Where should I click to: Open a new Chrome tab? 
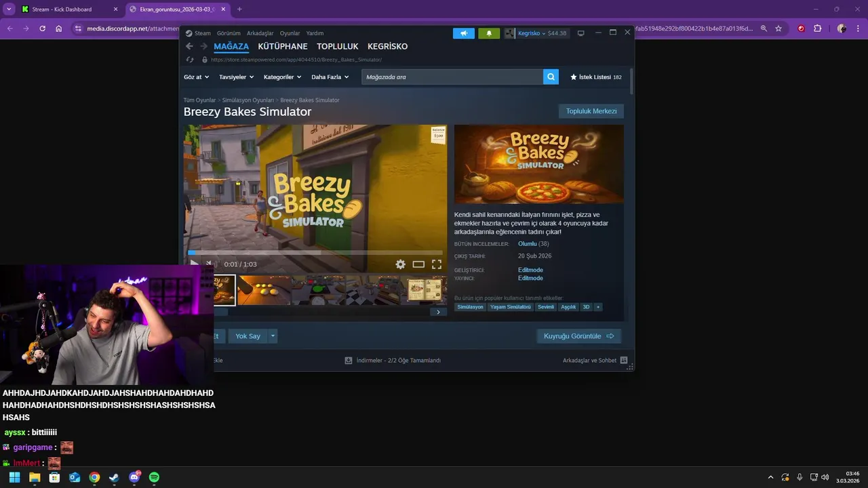point(239,9)
